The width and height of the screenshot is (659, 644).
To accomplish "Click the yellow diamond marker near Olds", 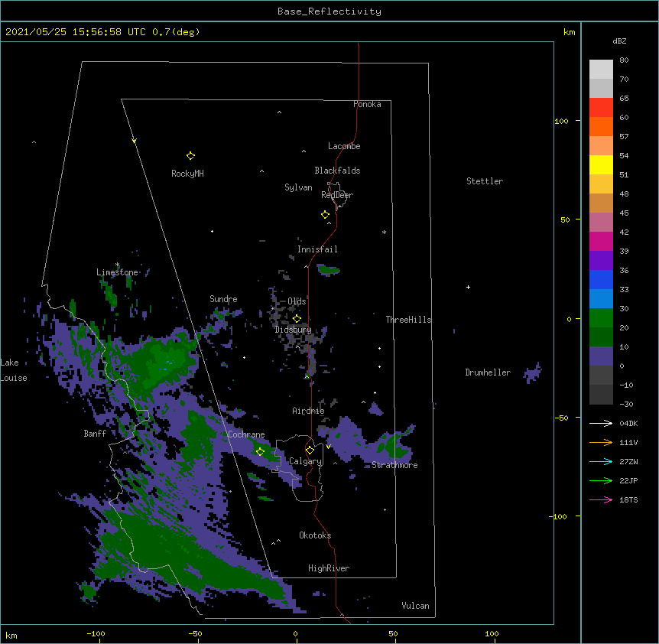I will (x=297, y=319).
